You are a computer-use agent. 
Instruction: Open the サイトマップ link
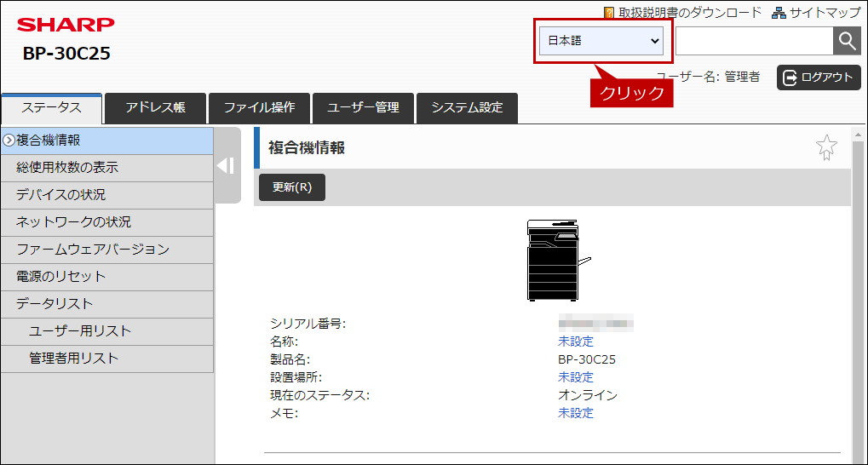tap(817, 12)
